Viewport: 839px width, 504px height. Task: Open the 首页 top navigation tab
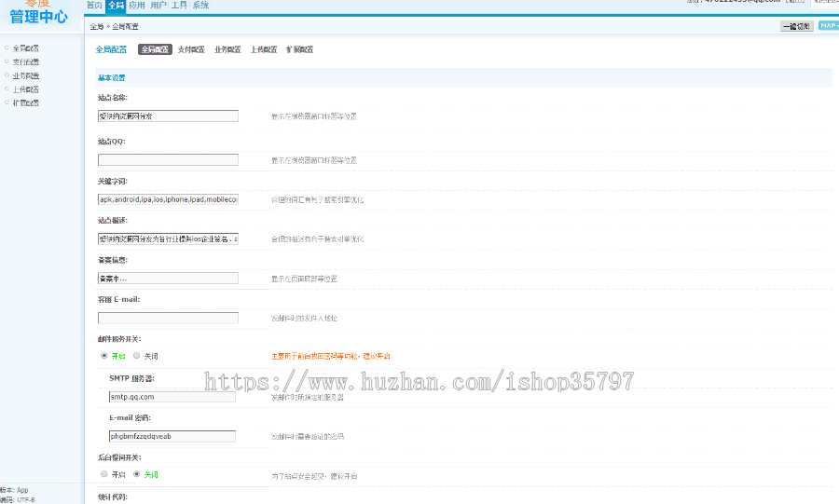tap(93, 6)
